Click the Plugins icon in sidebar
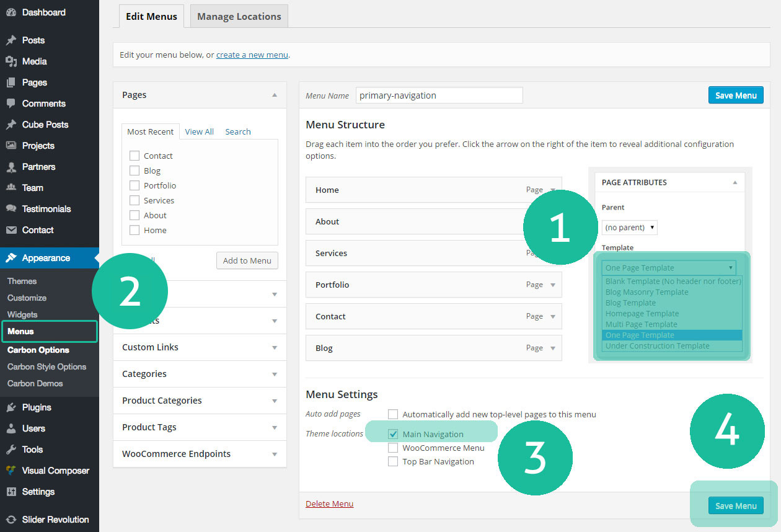The height and width of the screenshot is (532, 781). (x=11, y=407)
